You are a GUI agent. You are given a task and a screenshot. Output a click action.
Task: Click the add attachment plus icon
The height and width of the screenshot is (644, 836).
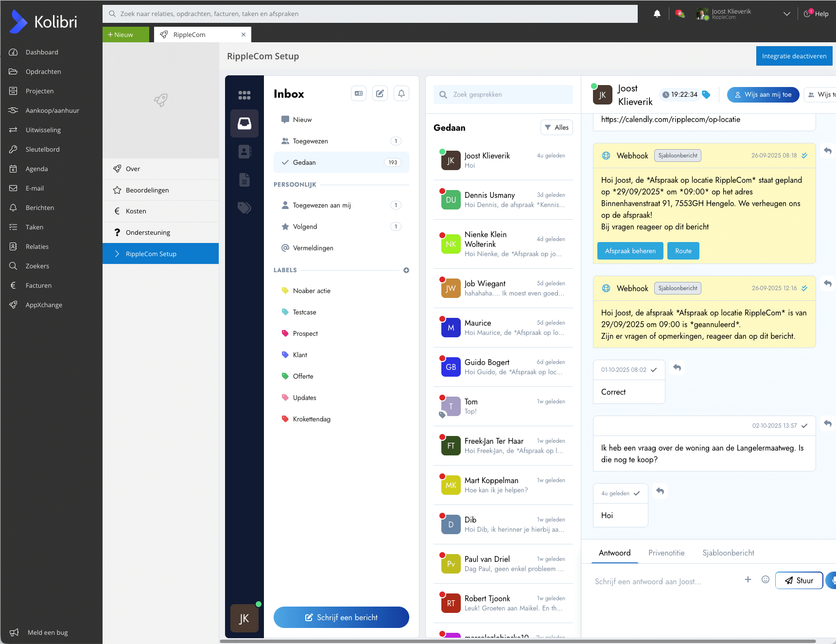click(748, 579)
